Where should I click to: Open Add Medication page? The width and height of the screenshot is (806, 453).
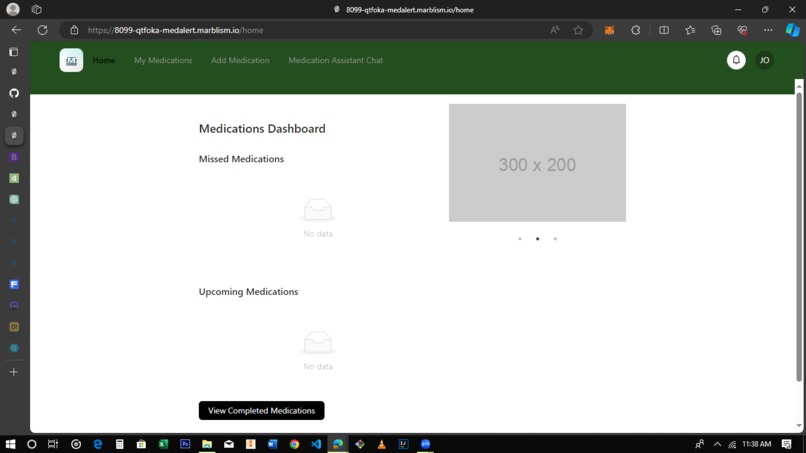point(240,60)
